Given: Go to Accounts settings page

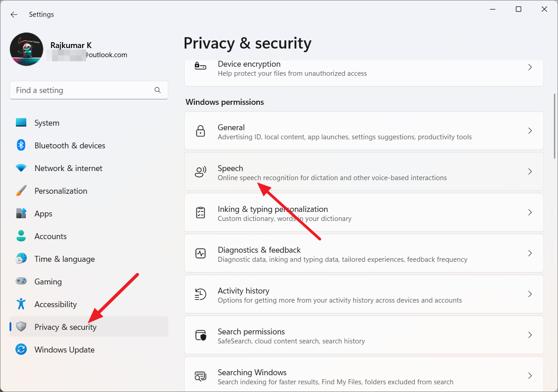Looking at the screenshot, I should [x=50, y=236].
